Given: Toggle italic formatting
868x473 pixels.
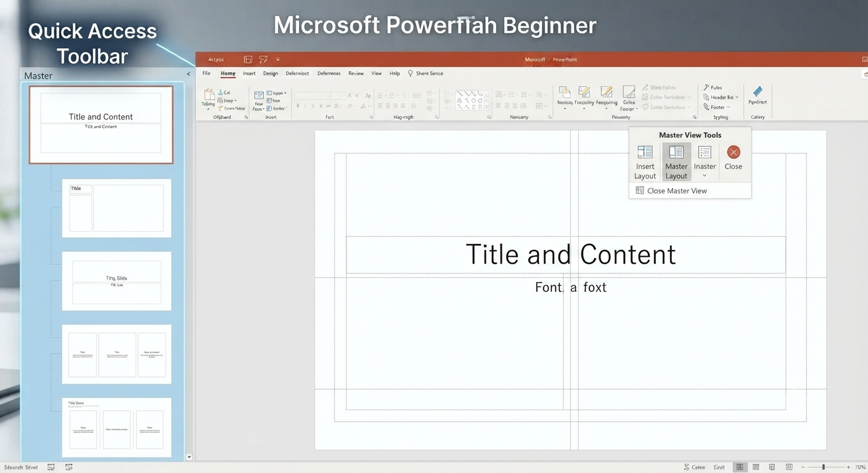Looking at the screenshot, I should (x=306, y=106).
